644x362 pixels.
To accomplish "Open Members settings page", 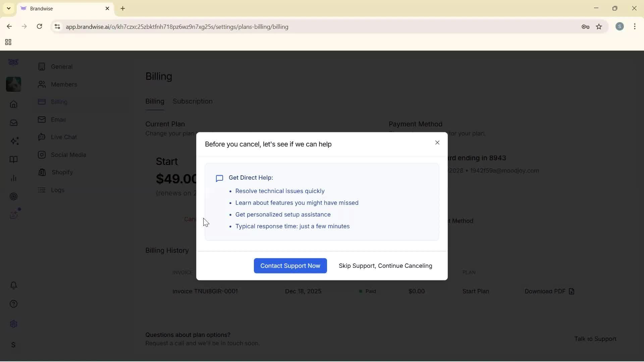I will click(64, 84).
